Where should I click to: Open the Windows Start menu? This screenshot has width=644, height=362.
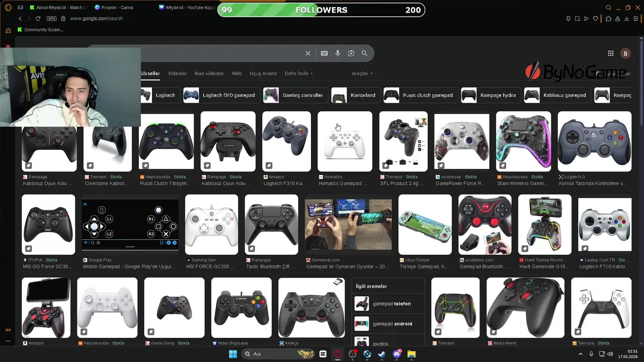(x=232, y=354)
